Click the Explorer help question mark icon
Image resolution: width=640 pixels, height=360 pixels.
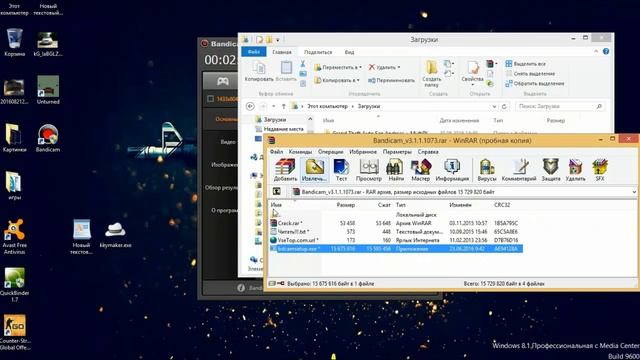point(606,51)
